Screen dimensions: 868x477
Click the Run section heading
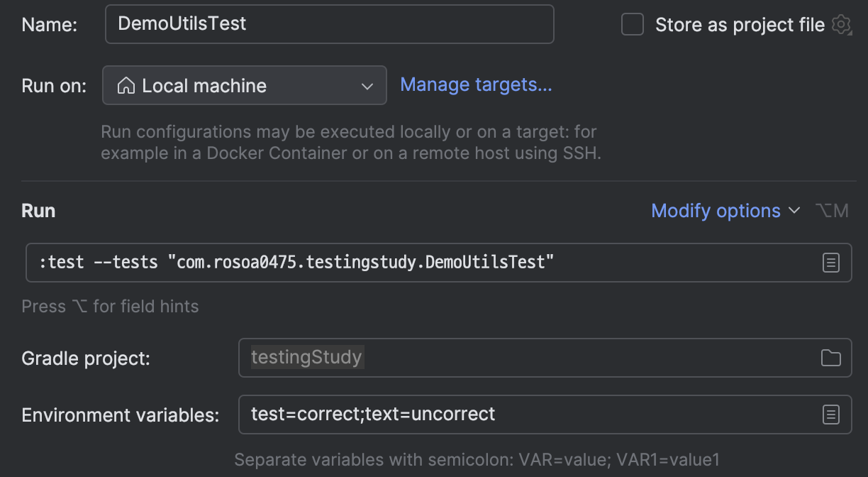pyautogui.click(x=38, y=211)
